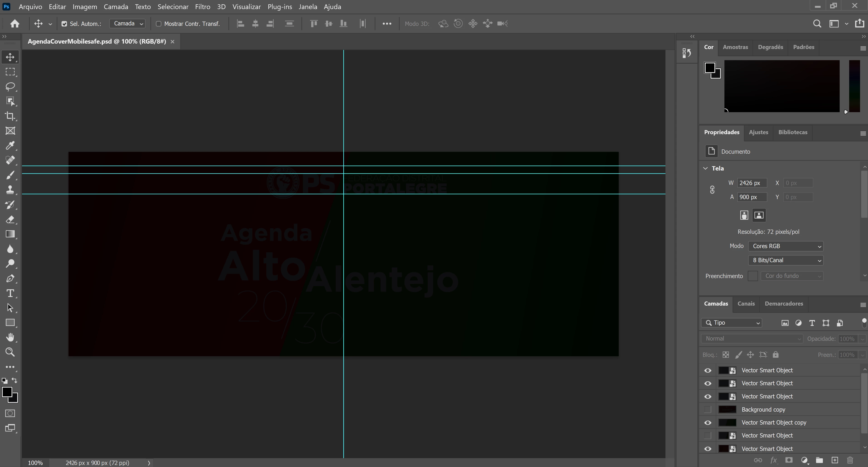Collapse the Tela section
Viewport: 868px width, 467px height.
[x=706, y=168]
